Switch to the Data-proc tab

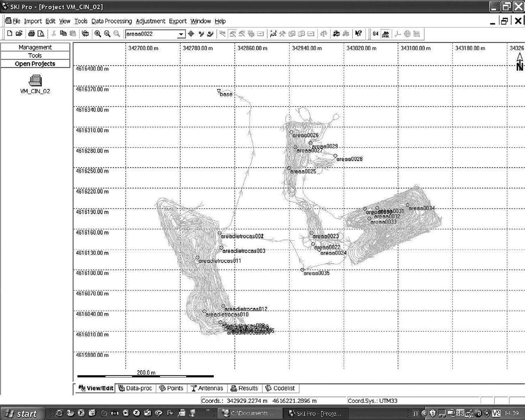click(x=135, y=388)
